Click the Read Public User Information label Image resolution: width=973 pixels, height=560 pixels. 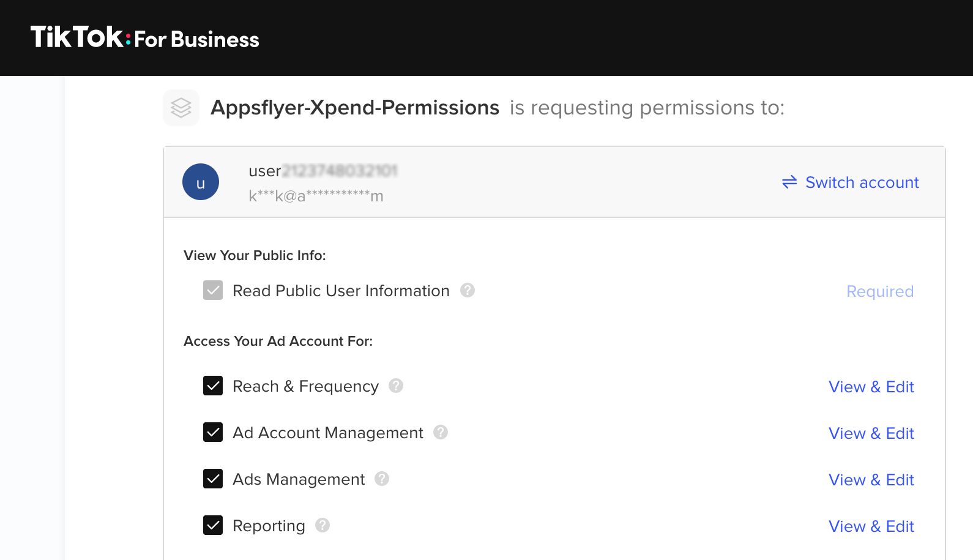click(x=341, y=291)
